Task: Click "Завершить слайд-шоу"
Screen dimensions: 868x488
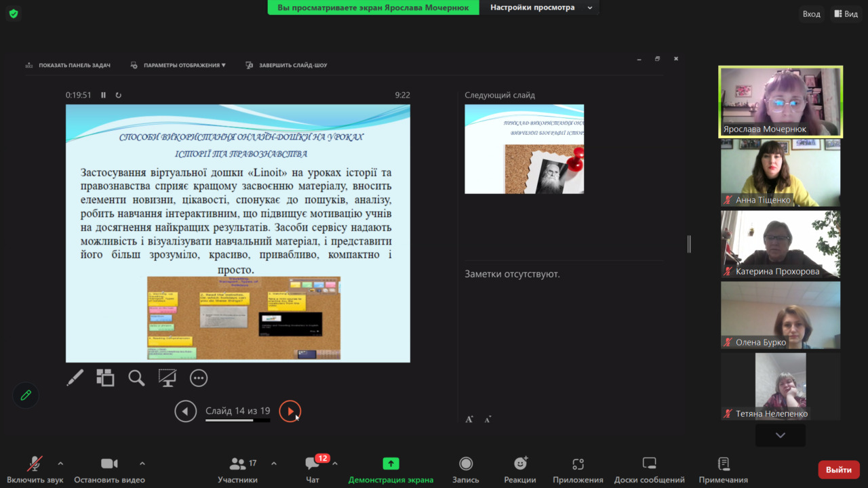Action: point(286,66)
